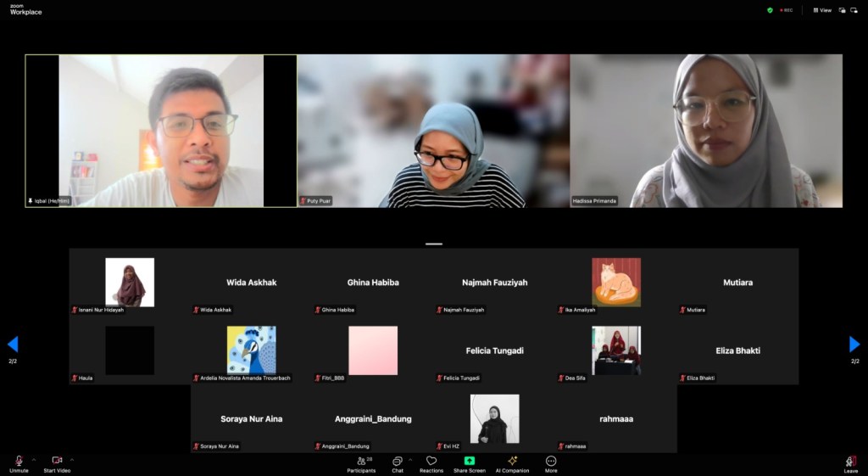
Task: Select Puty Puar's video tile
Action: click(433, 131)
